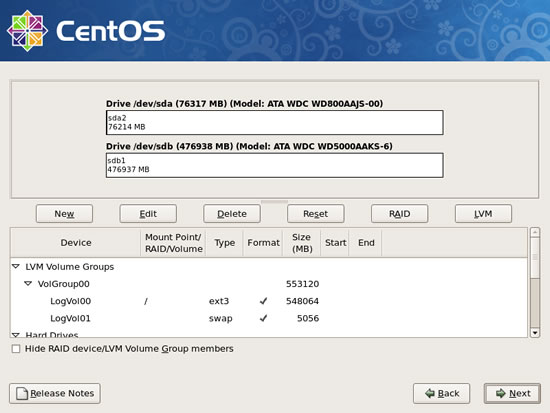Toggle Hide RAID device/LVM Volume Group members

[x=16, y=349]
